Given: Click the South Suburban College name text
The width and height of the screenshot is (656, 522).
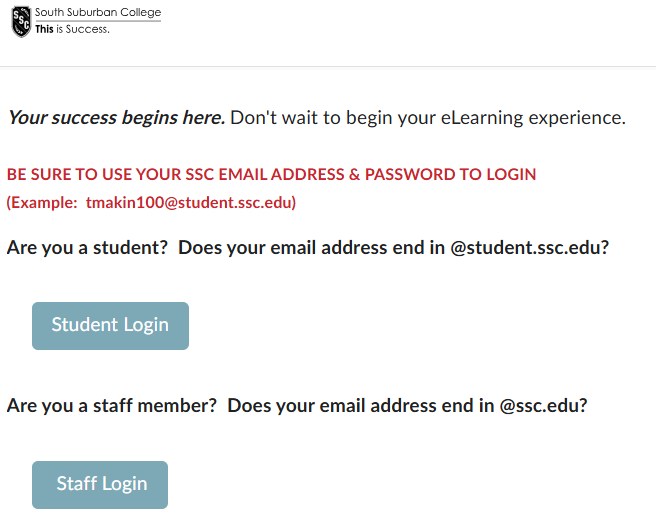Looking at the screenshot, I should tap(98, 13).
